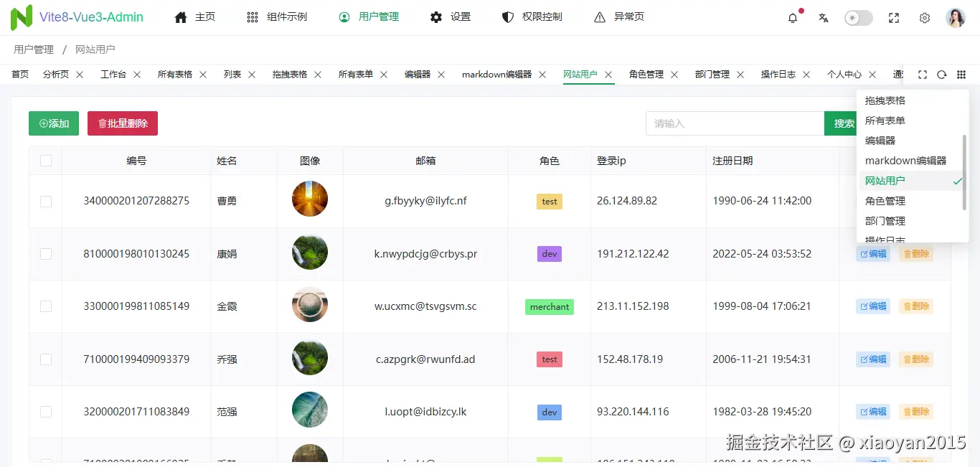Open the user avatar menu
This screenshot has height=467, width=980.
coord(956,18)
